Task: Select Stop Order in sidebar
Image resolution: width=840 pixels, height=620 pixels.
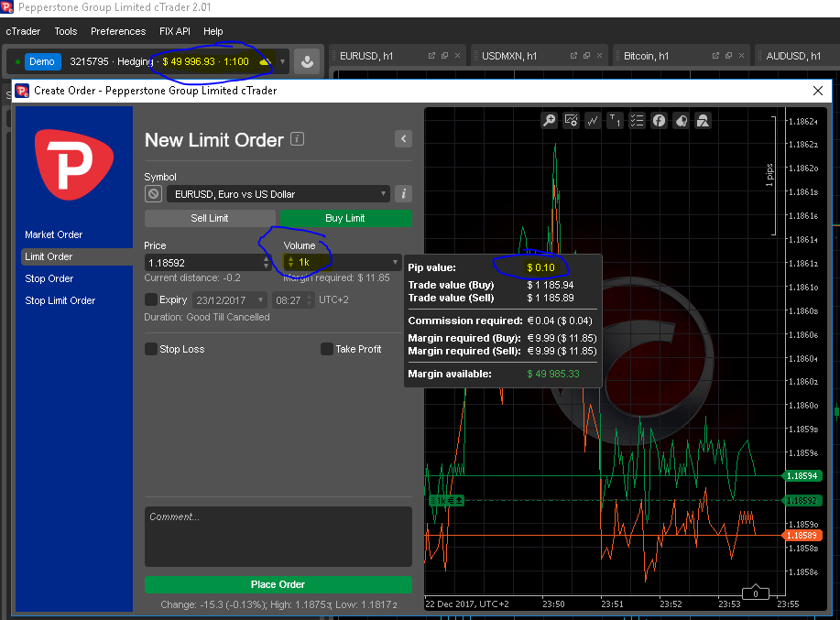Action: [x=49, y=278]
